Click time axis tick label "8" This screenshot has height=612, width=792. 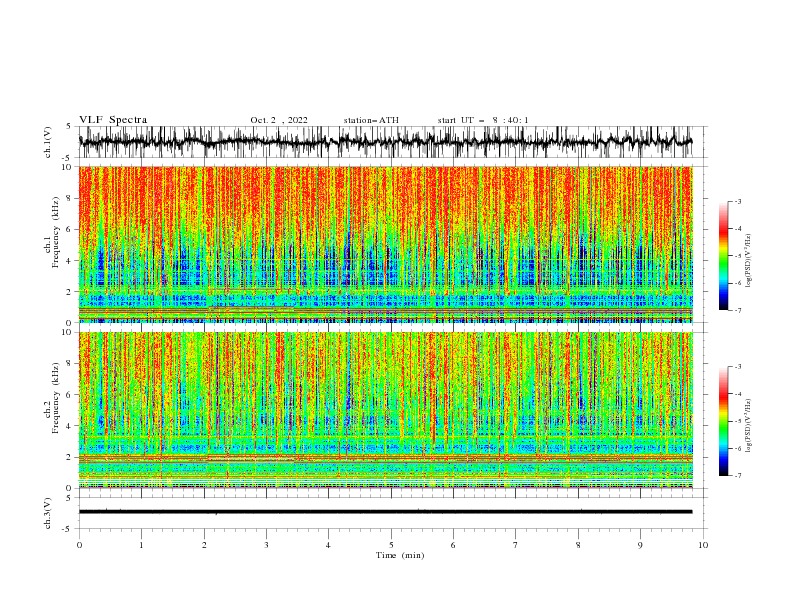(578, 545)
